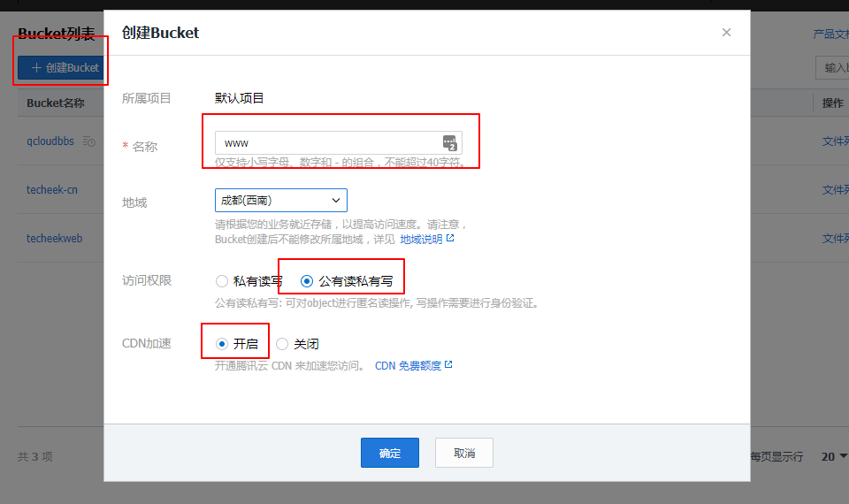Open the 地域 region dropdown
849x504 pixels.
coord(280,200)
